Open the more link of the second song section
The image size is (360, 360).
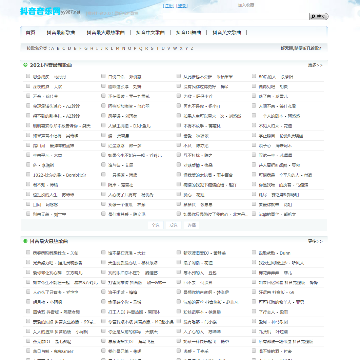315,241
